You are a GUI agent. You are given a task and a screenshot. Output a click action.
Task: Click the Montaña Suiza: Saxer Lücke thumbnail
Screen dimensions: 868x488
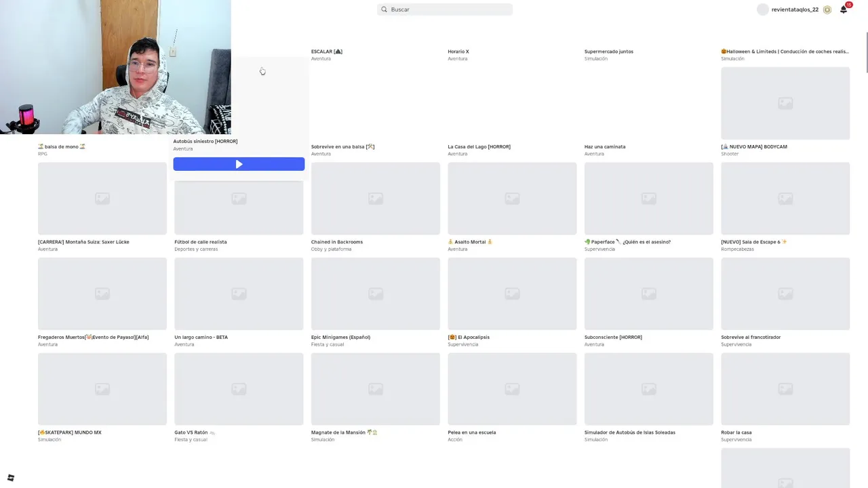(x=102, y=199)
